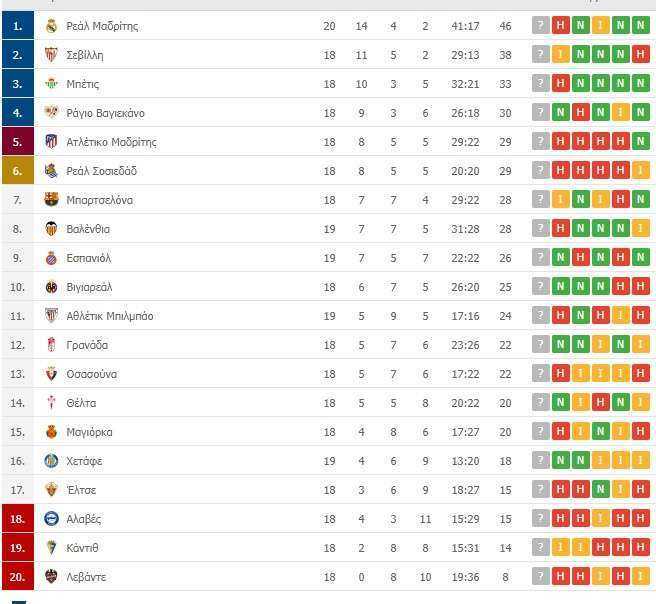Click the Sevilla club crest icon

51,55
